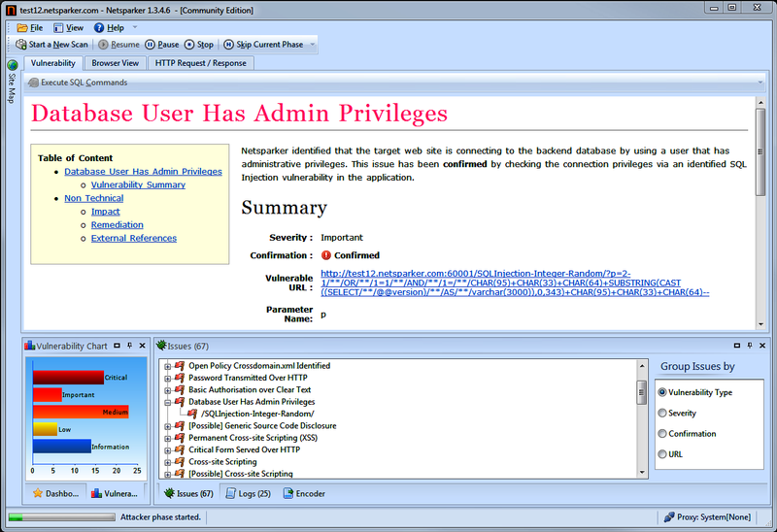Image resolution: width=777 pixels, height=532 pixels.
Task: Open the View menu
Action: click(68, 28)
